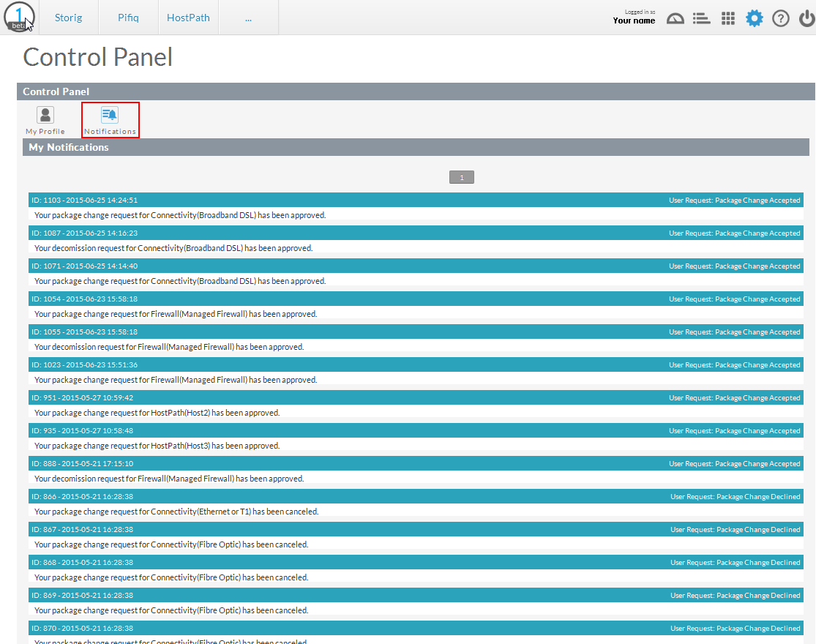The height and width of the screenshot is (644, 816).
Task: Switch to the HostPath tab
Action: click(188, 17)
